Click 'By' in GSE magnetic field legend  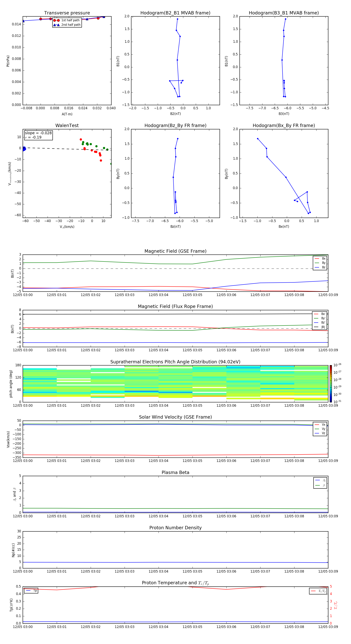[320, 263]
